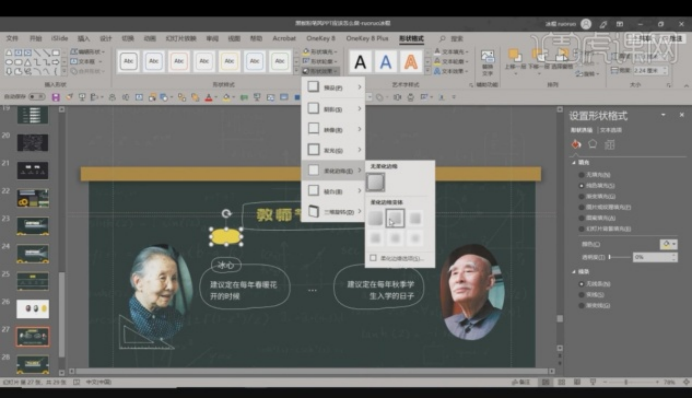Apply the blue A WordArt style

[x=385, y=62]
